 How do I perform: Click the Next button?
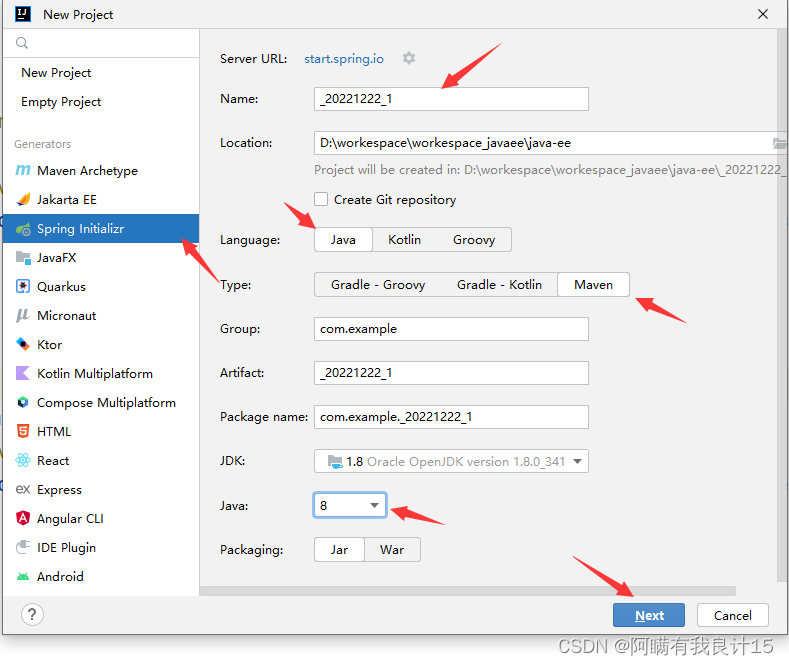(x=649, y=615)
